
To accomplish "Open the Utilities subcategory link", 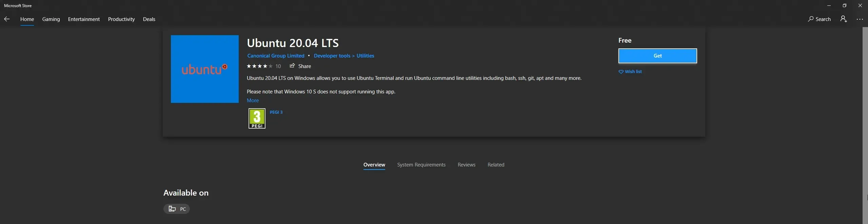I will click(366, 56).
